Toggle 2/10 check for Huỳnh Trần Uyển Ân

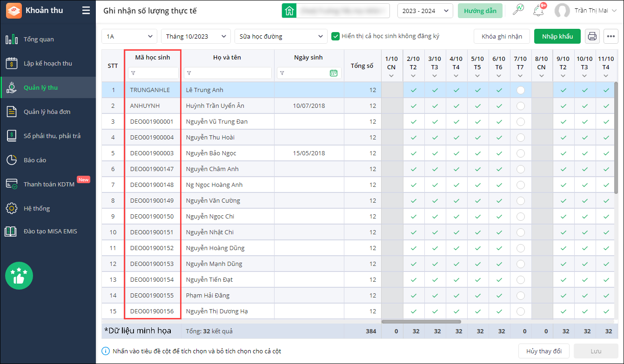coord(413,106)
